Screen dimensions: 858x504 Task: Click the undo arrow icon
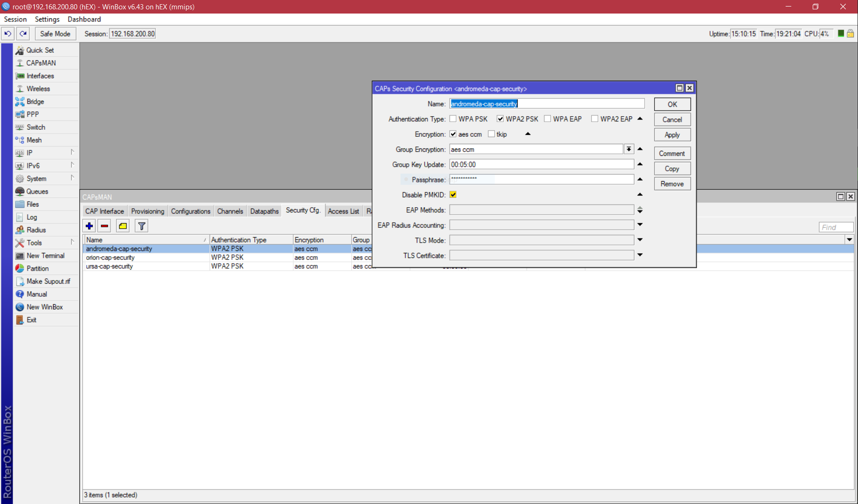(x=8, y=34)
